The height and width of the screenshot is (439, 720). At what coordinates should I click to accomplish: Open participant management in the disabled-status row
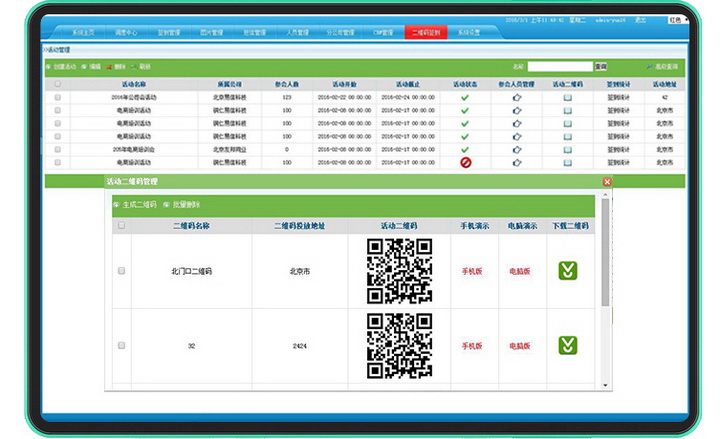[517, 163]
